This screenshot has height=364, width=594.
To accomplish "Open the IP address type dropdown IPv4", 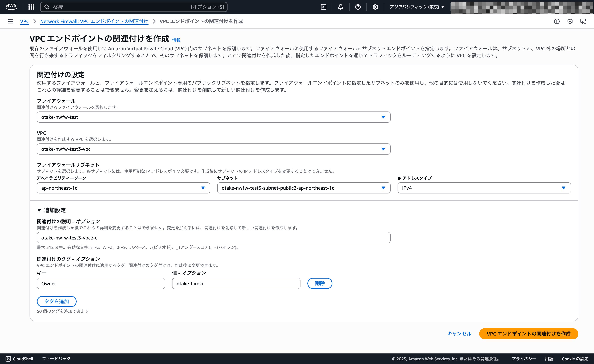I will 484,188.
